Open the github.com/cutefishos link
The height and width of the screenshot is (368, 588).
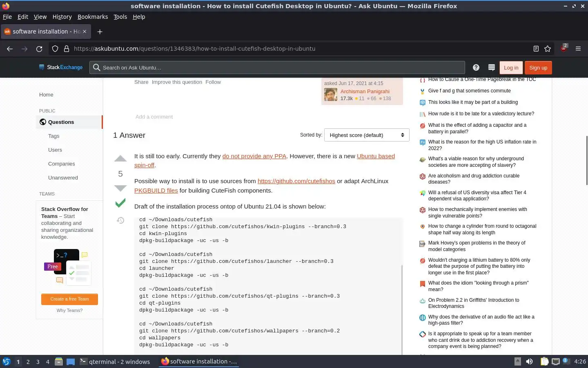tap(296, 181)
